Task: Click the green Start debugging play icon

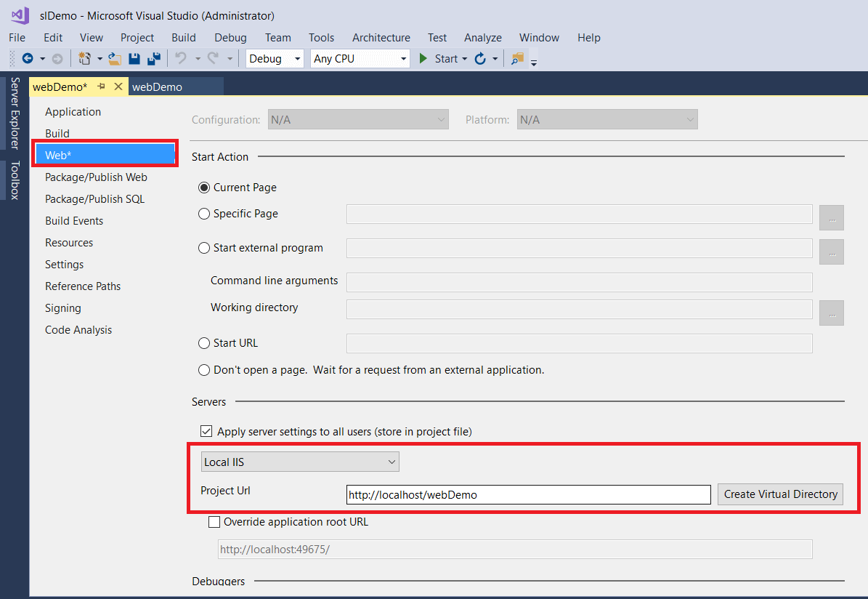Action: pos(423,58)
